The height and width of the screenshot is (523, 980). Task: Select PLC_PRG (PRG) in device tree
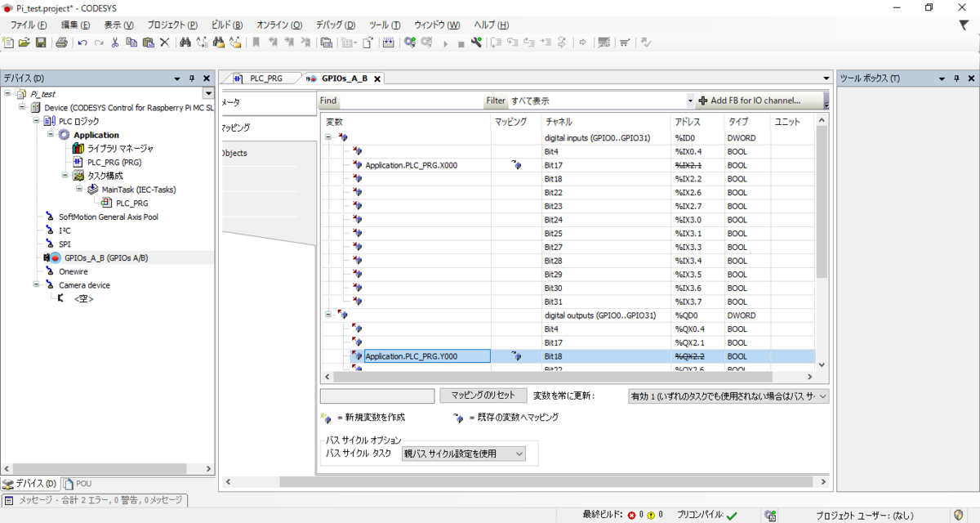[114, 163]
